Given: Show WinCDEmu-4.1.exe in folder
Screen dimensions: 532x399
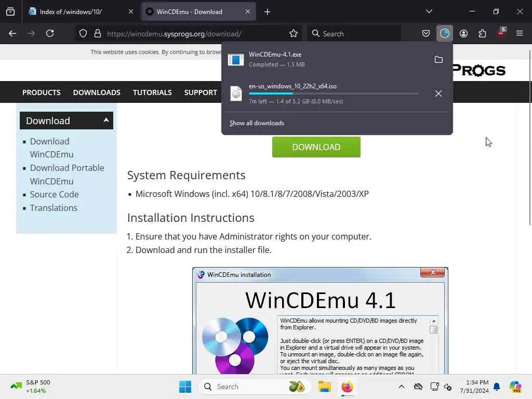Looking at the screenshot, I should [x=438, y=60].
